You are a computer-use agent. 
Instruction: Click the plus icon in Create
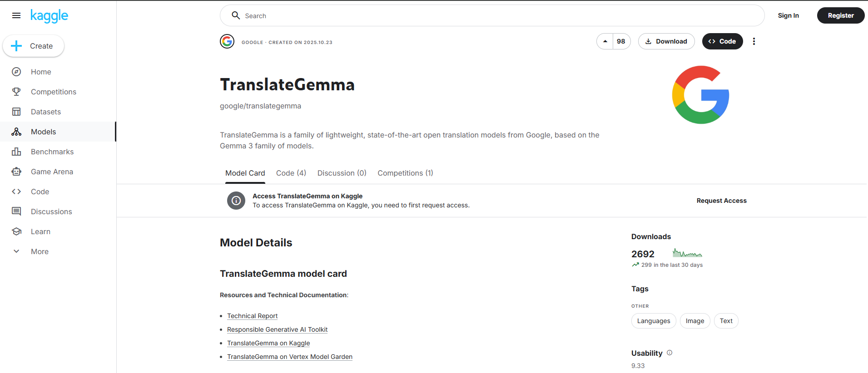coord(16,46)
